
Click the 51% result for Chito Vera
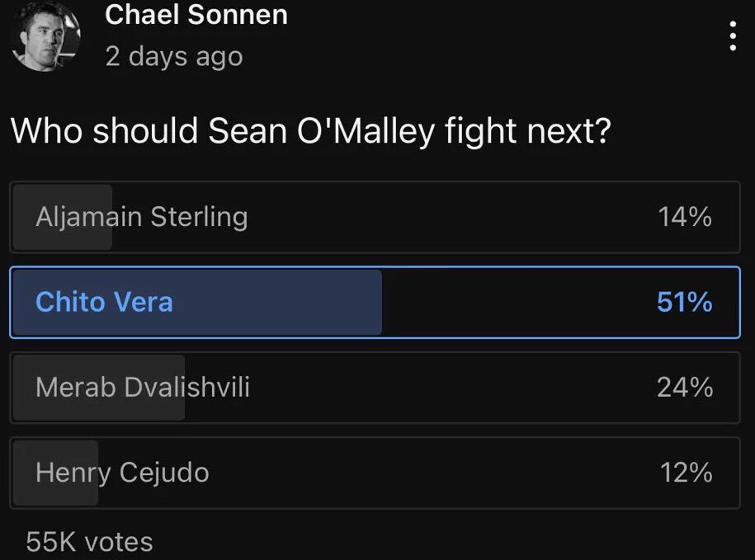pyautogui.click(x=684, y=302)
